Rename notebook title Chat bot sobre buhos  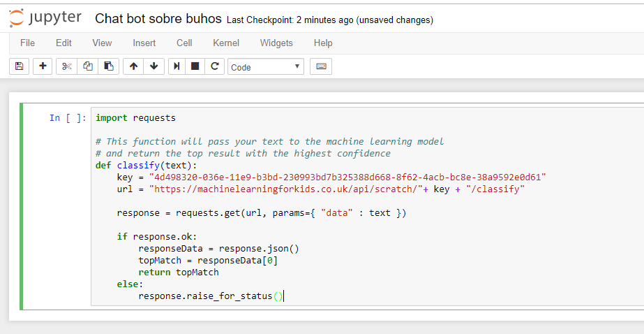pyautogui.click(x=158, y=18)
